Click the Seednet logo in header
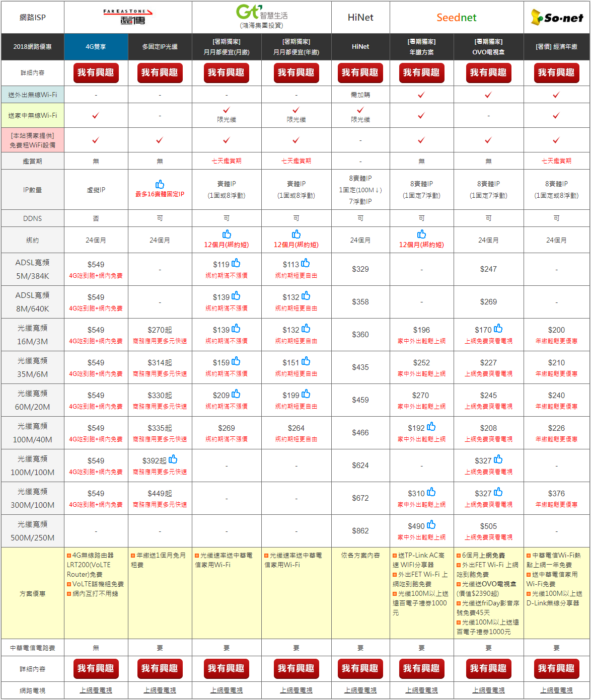This screenshot has height=700, width=591. point(457,18)
